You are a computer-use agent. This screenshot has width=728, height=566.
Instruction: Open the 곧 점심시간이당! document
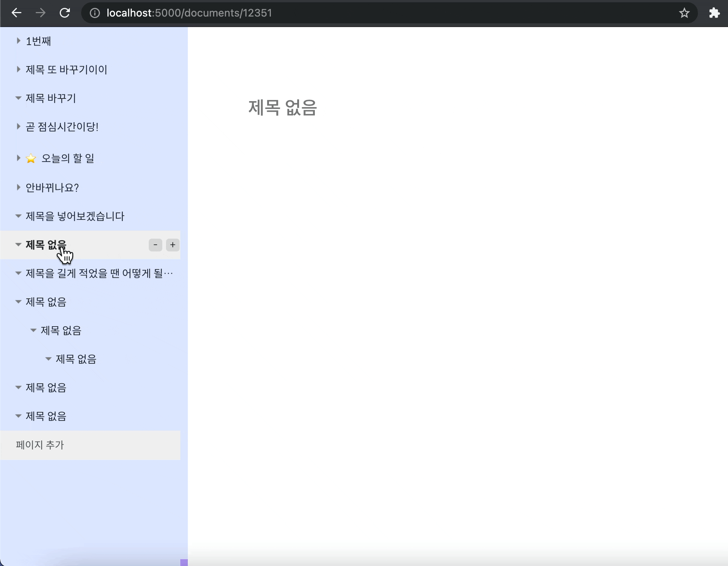tap(62, 127)
